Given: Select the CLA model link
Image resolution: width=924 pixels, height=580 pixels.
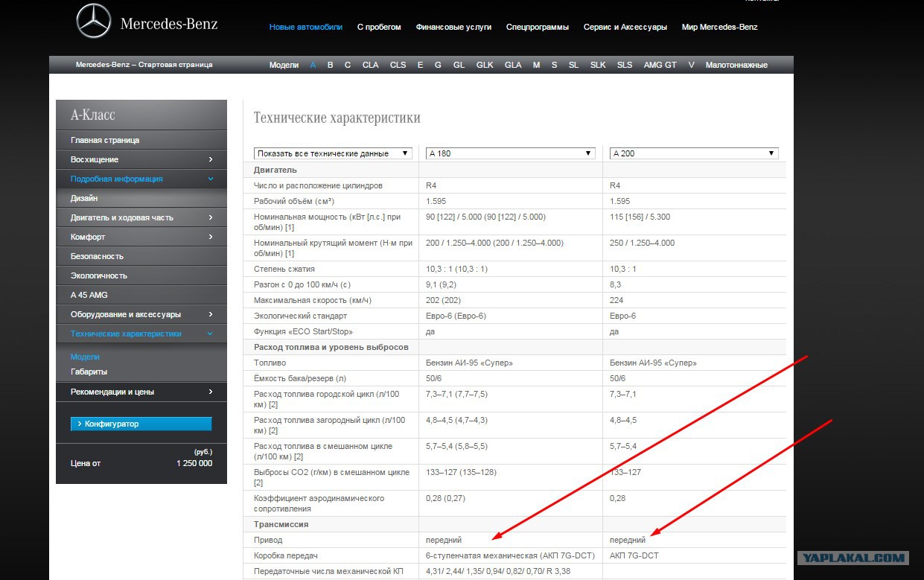Looking at the screenshot, I should tap(370, 65).
